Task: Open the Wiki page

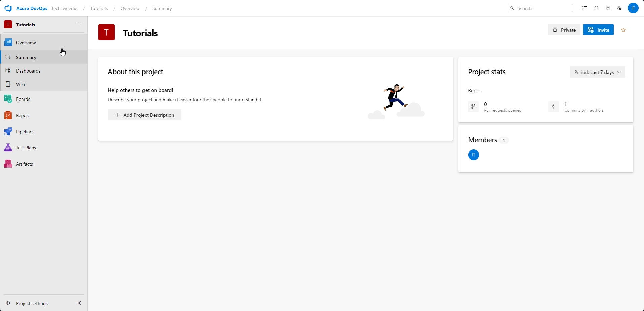Action: coord(21,84)
